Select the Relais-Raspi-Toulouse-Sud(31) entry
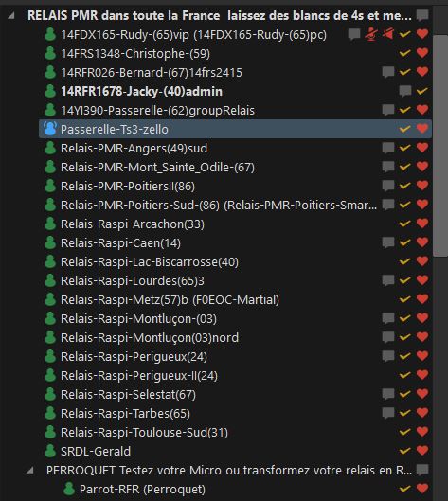Image resolution: width=448 pixels, height=501 pixels. pos(235,432)
